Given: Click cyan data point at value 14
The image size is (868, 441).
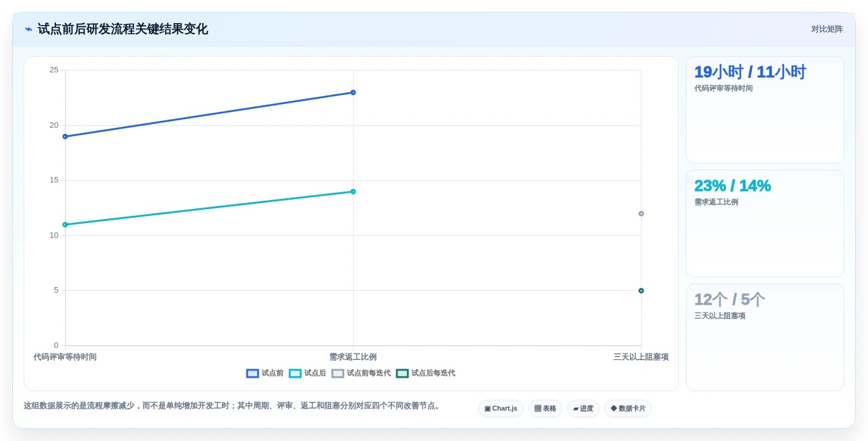Looking at the screenshot, I should click(x=353, y=192).
